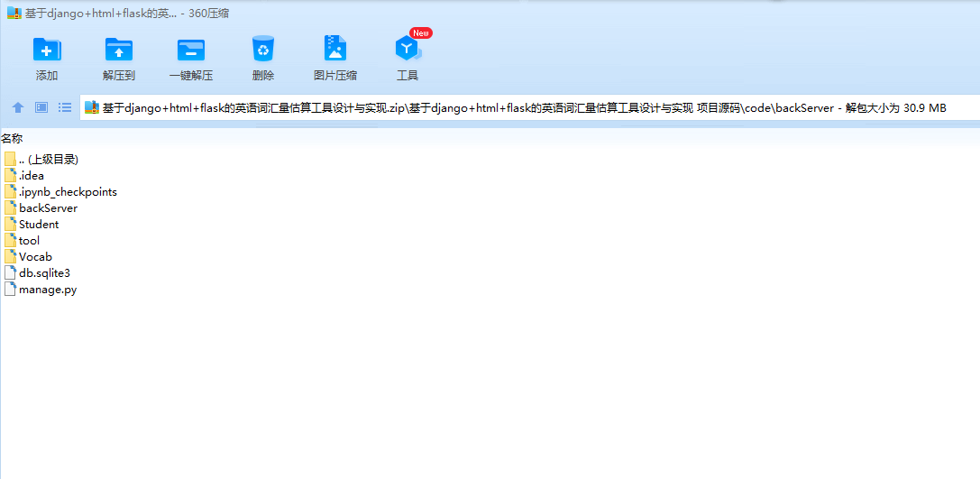This screenshot has width=980, height=479.
Task: Select the '.. (上级目录)' row text
Action: click(x=49, y=160)
